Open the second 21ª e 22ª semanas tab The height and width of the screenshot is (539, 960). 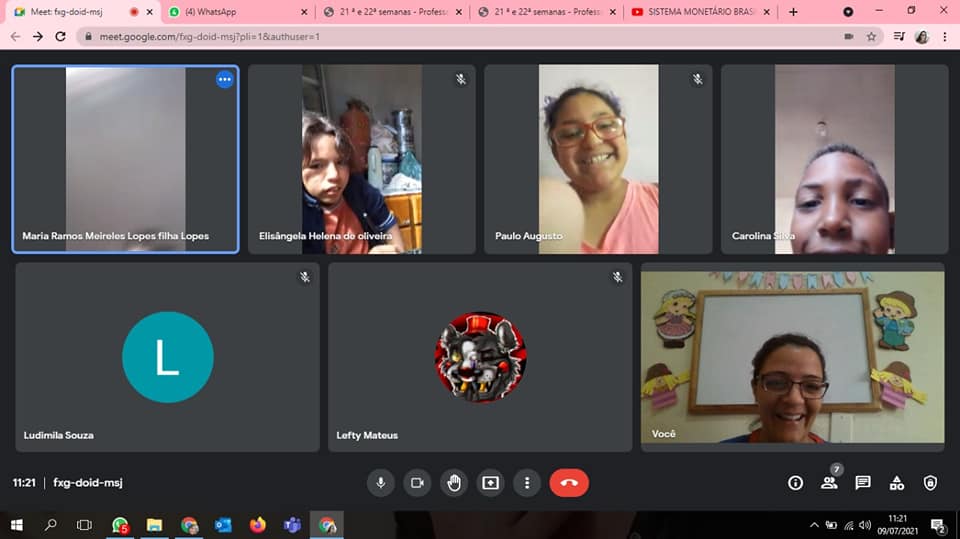(x=547, y=12)
